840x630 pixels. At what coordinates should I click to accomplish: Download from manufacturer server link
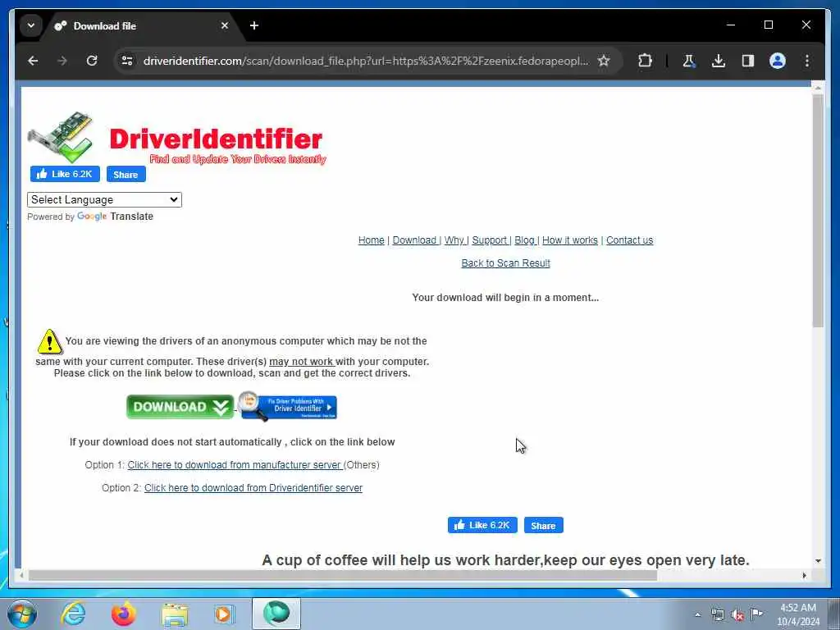click(234, 465)
